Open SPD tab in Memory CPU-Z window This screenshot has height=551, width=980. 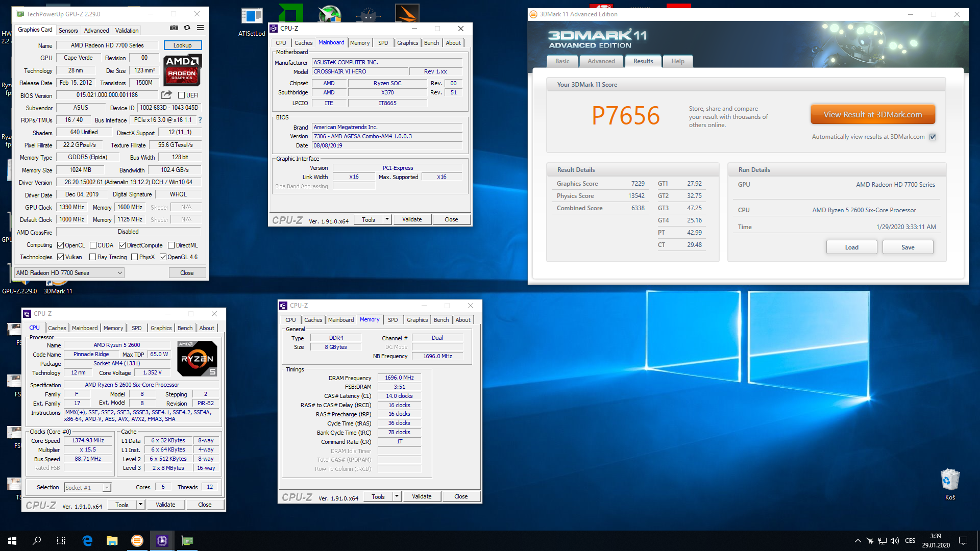(x=393, y=320)
